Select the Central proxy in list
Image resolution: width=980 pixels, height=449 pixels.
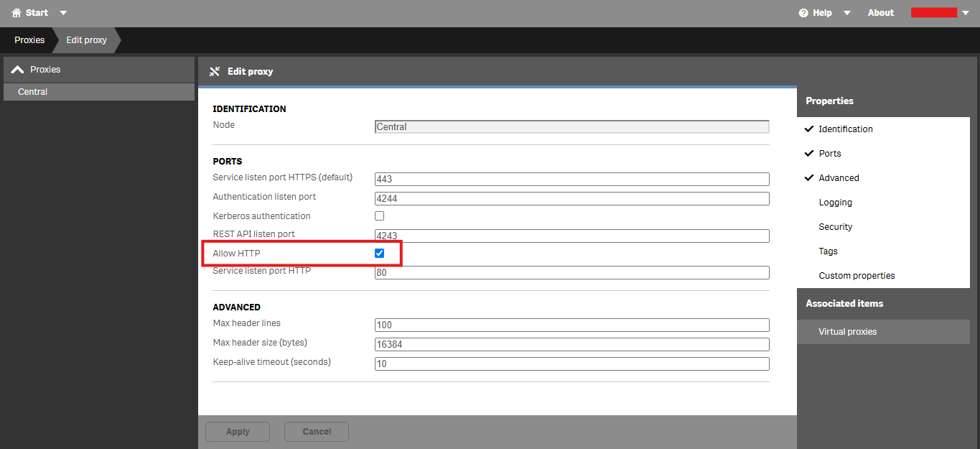(x=33, y=92)
